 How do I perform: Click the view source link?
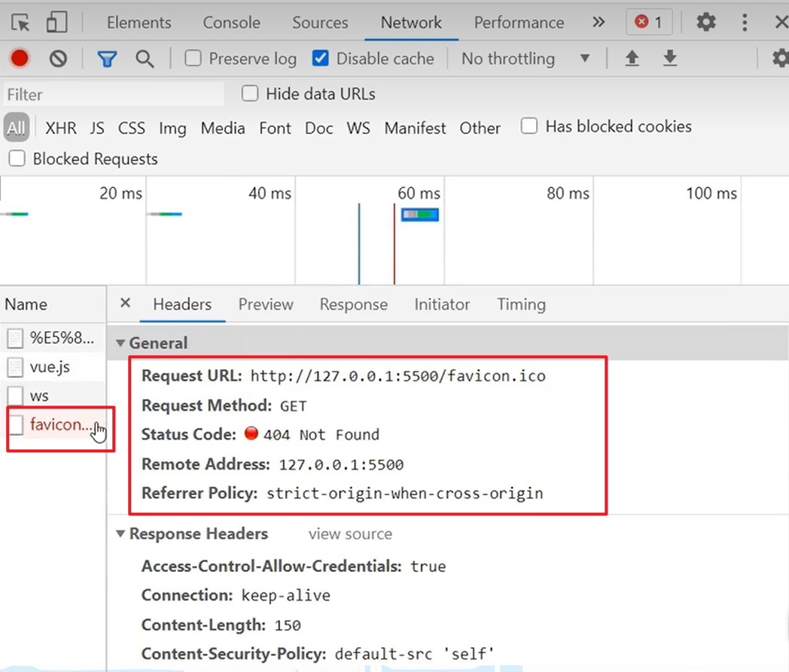click(x=350, y=534)
